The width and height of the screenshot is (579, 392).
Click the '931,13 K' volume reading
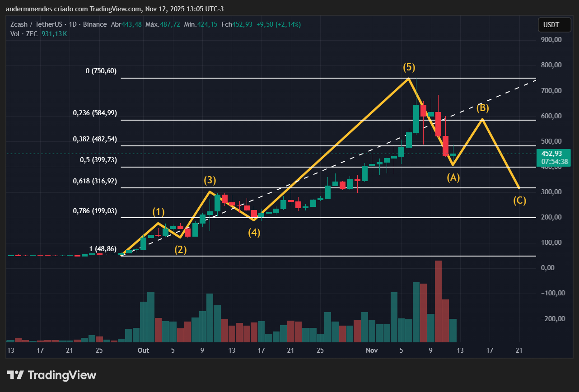click(54, 33)
